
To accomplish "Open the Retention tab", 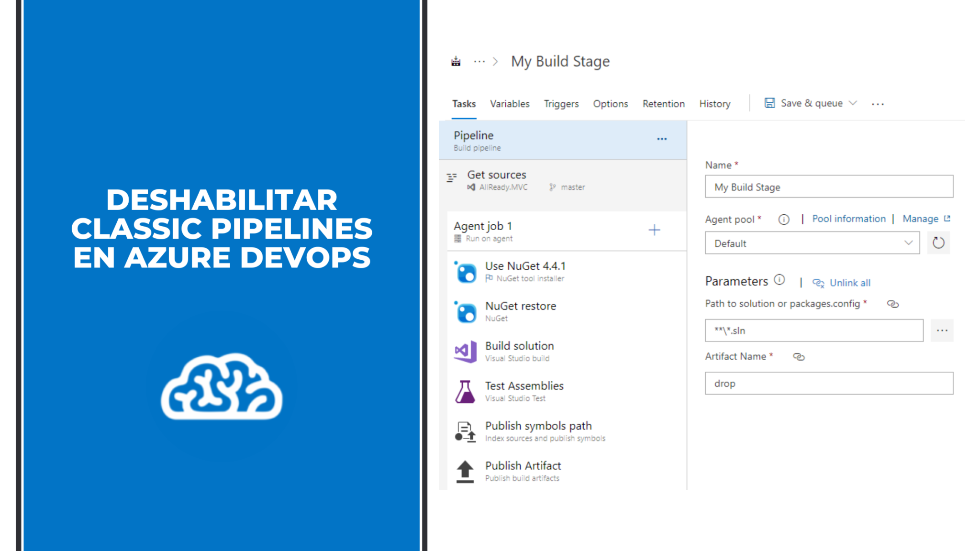I will pos(663,104).
